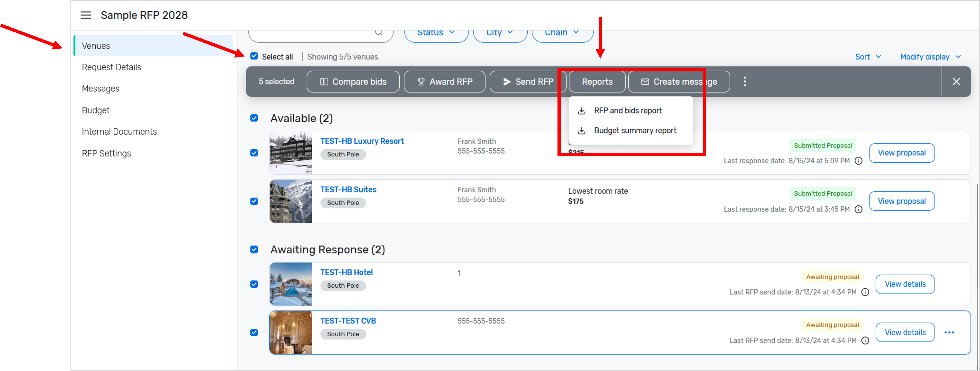Download the RFP and bids report
Viewport: 980px width, 371px height.
[x=628, y=110]
